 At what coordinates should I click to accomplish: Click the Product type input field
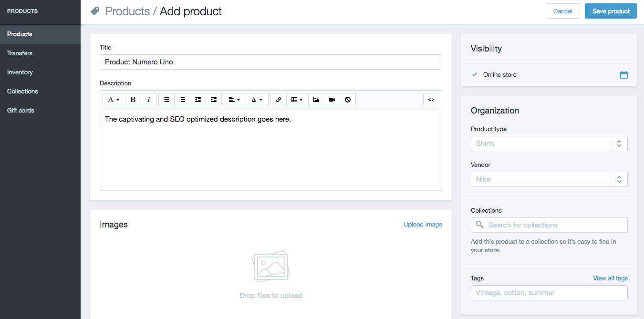541,144
